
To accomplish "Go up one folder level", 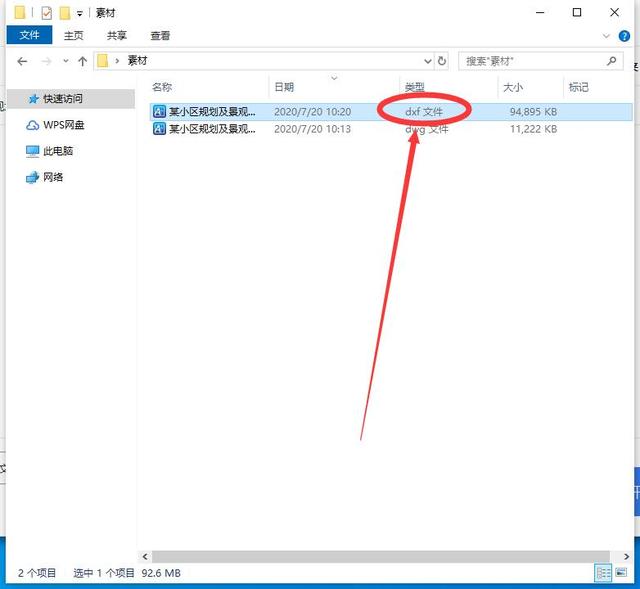I will pos(82,61).
